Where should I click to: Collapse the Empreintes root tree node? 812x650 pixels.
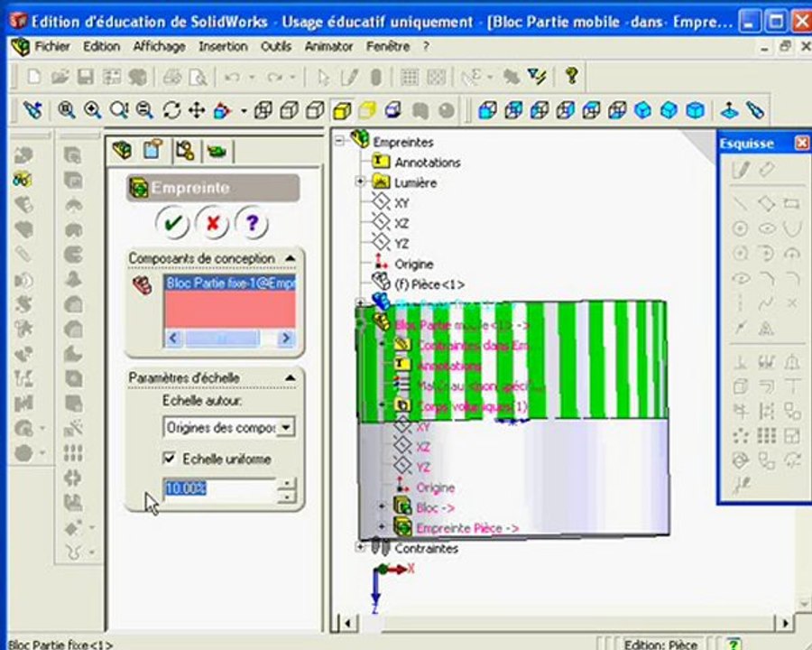pyautogui.click(x=340, y=141)
